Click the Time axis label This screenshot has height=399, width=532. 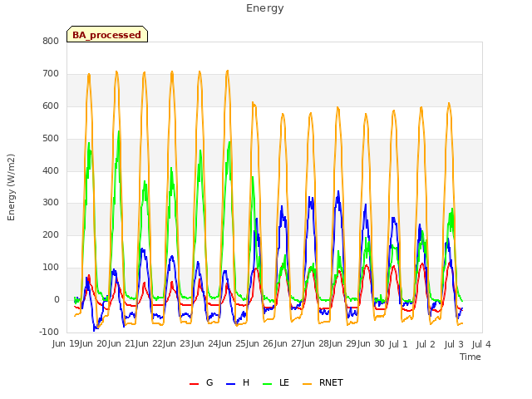[x=470, y=357]
